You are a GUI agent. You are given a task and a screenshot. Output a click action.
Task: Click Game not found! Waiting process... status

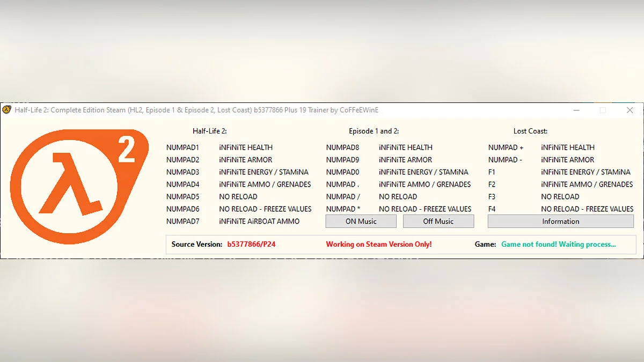(x=559, y=245)
